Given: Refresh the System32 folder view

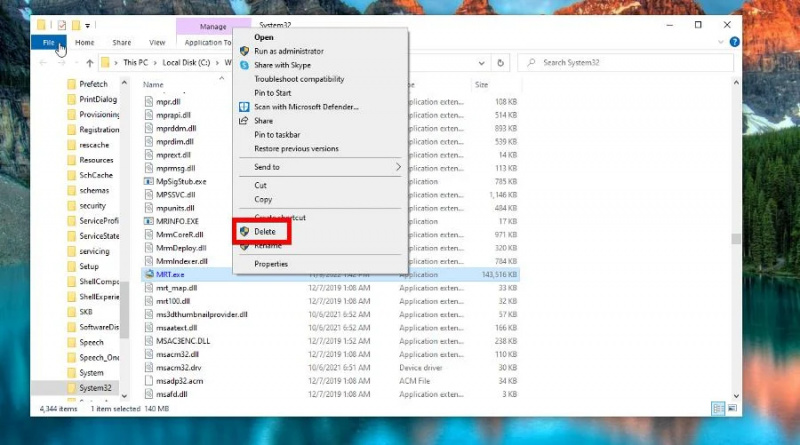Looking at the screenshot, I should coord(501,63).
